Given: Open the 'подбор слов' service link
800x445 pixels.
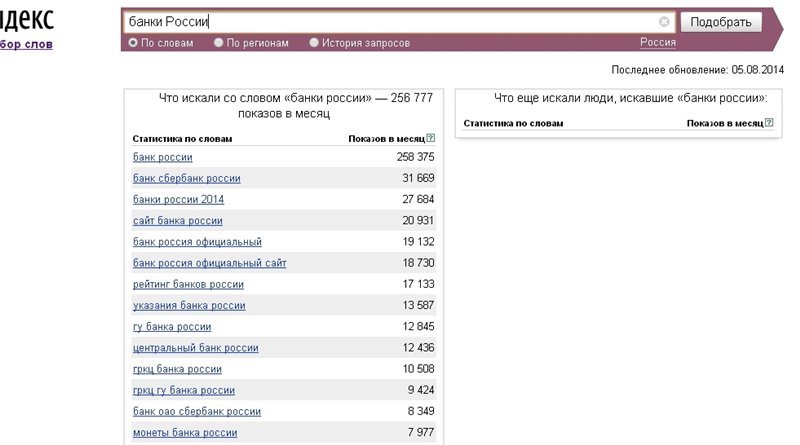Looking at the screenshot, I should [27, 44].
